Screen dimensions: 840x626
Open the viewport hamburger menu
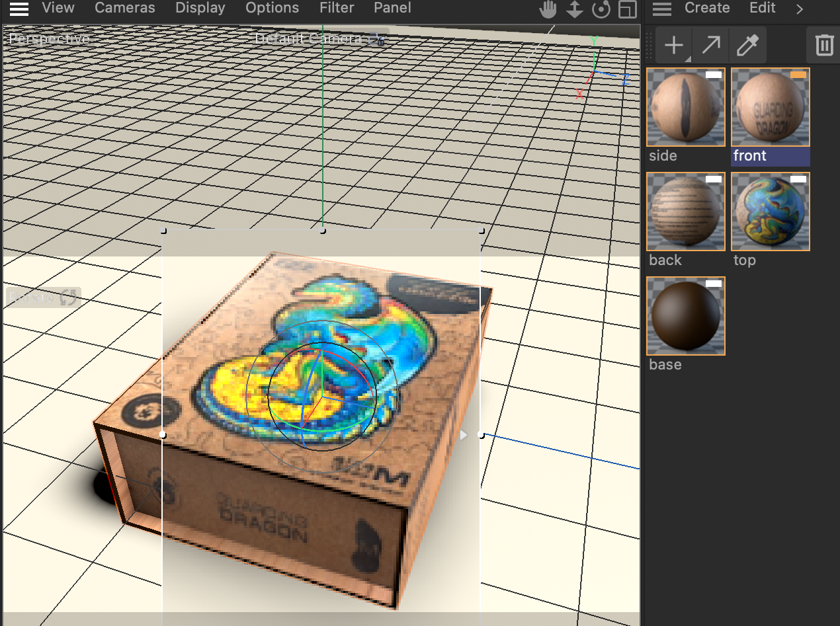tap(19, 9)
